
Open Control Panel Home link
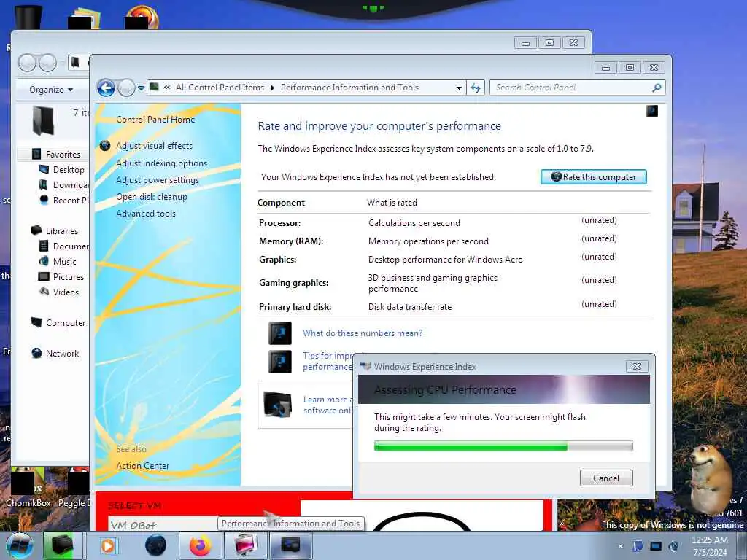pos(155,120)
